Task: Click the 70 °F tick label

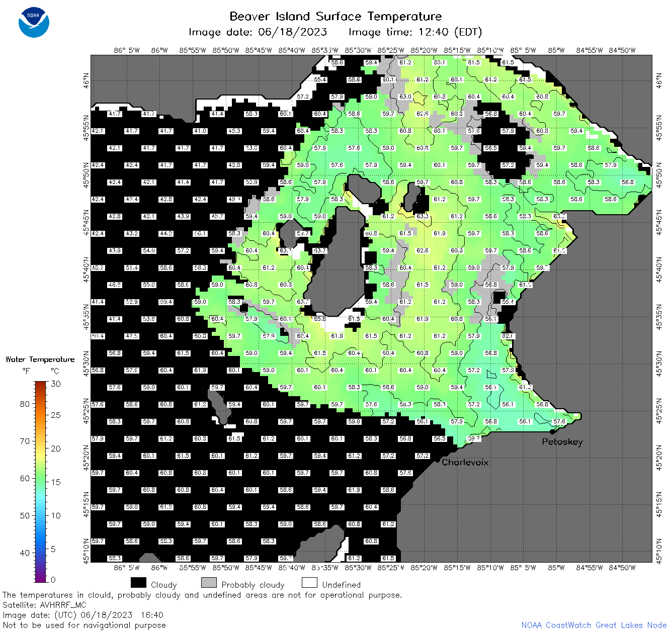Action: coord(25,441)
